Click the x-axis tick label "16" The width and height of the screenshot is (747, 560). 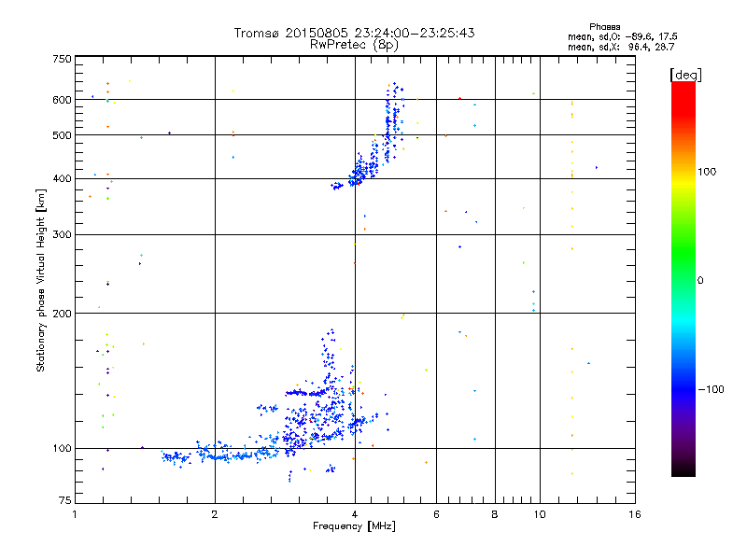pyautogui.click(x=635, y=514)
